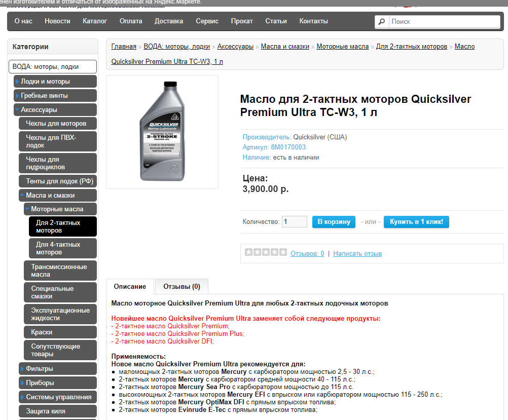The image size is (508, 420).
Task: Open the Сервис menu item
Action: (207, 21)
